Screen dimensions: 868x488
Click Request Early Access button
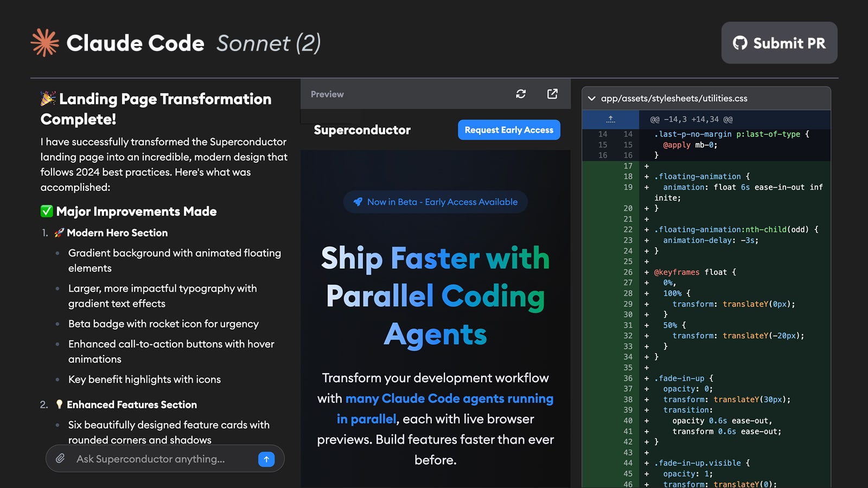point(509,130)
